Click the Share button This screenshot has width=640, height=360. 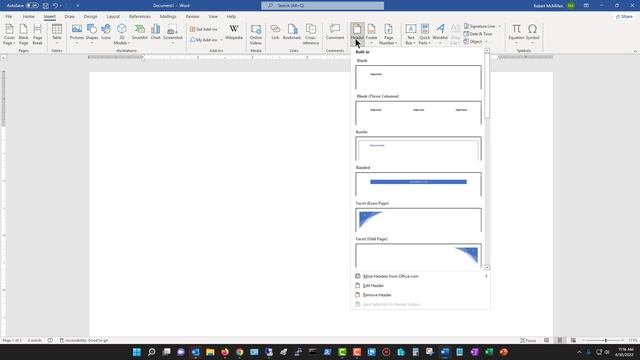pos(624,16)
